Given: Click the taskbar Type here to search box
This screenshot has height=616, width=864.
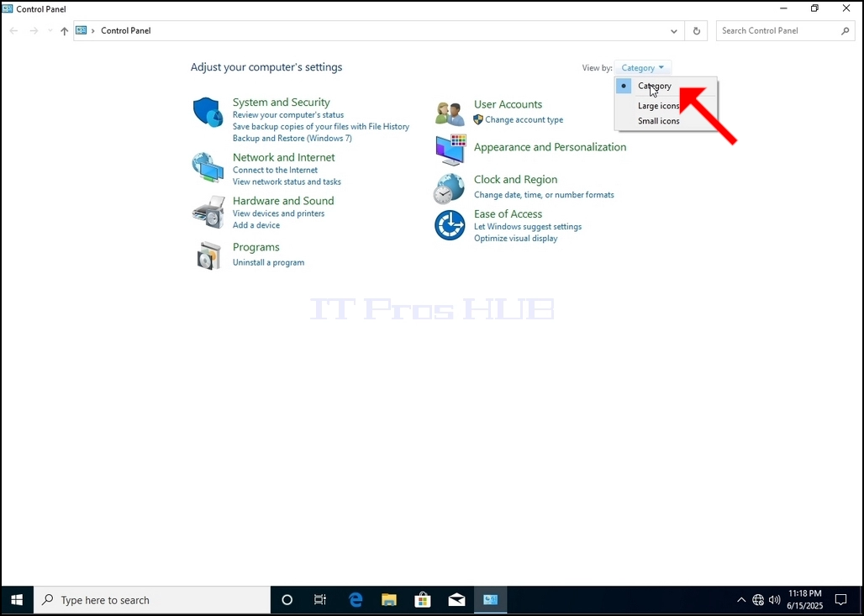Looking at the screenshot, I should (152, 600).
